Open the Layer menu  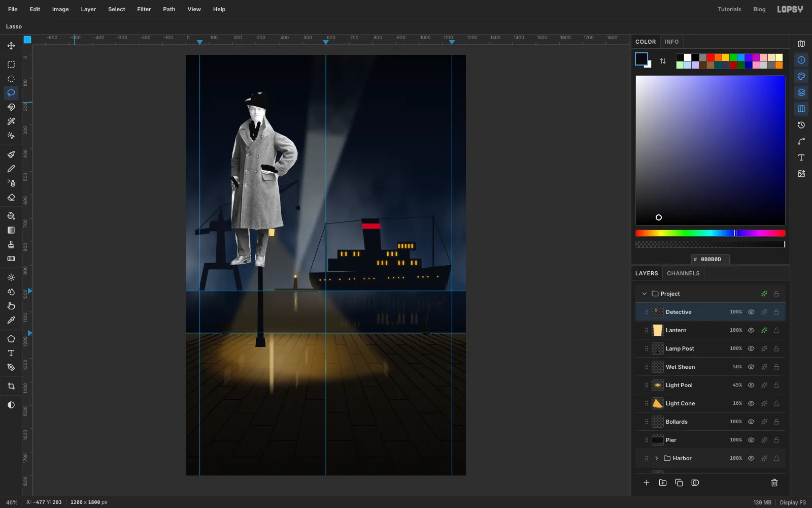(x=88, y=9)
